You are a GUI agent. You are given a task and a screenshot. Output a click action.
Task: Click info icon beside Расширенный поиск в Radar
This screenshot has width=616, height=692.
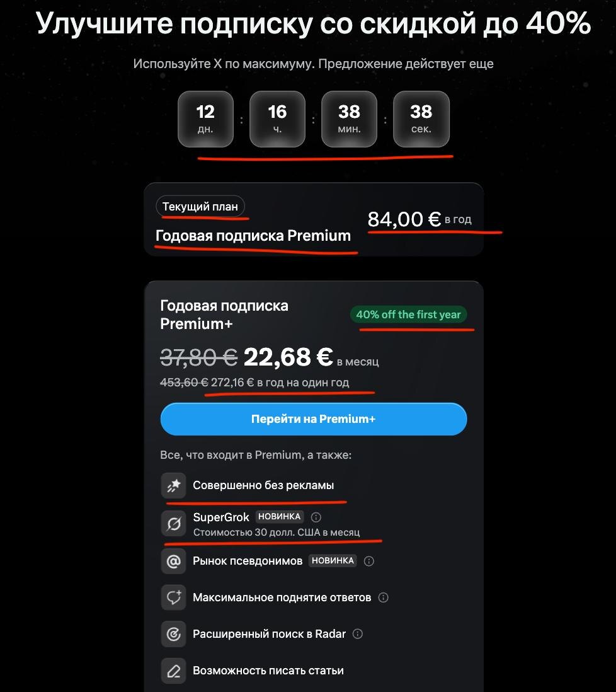[x=358, y=633]
